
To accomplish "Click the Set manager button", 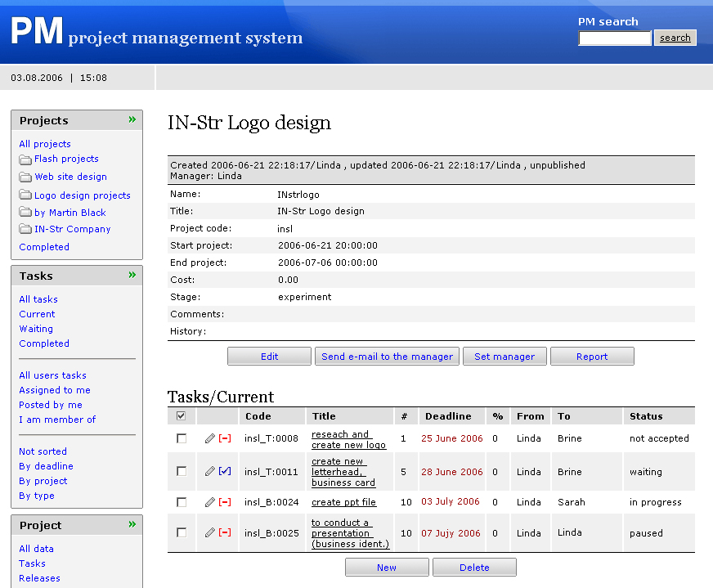I will [x=504, y=357].
